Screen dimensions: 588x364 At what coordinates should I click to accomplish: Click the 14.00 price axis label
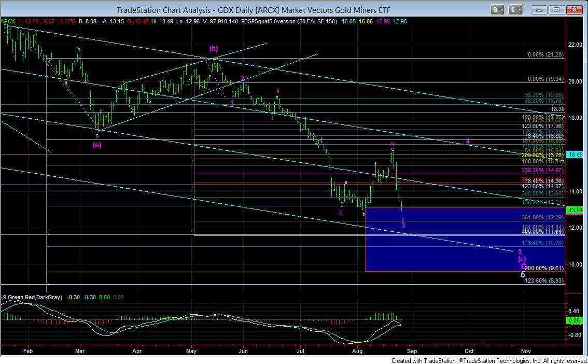pyautogui.click(x=575, y=191)
